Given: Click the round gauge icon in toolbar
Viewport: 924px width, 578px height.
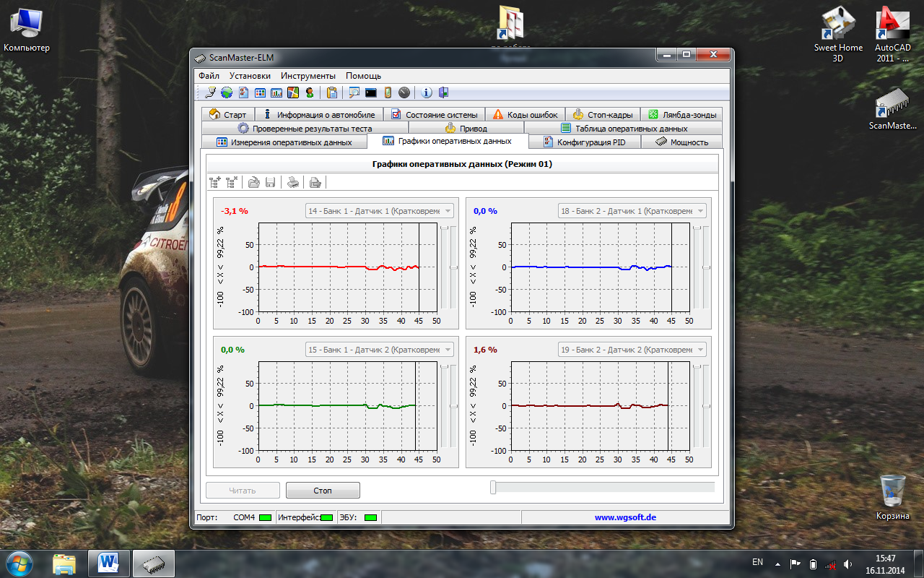Looking at the screenshot, I should point(404,92).
